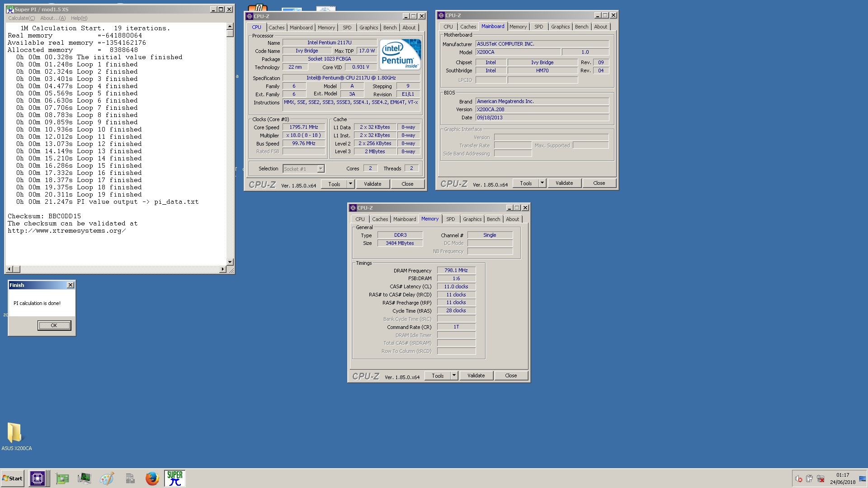Click the Threads count field
Image resolution: width=868 pixels, height=488 pixels.
point(411,169)
